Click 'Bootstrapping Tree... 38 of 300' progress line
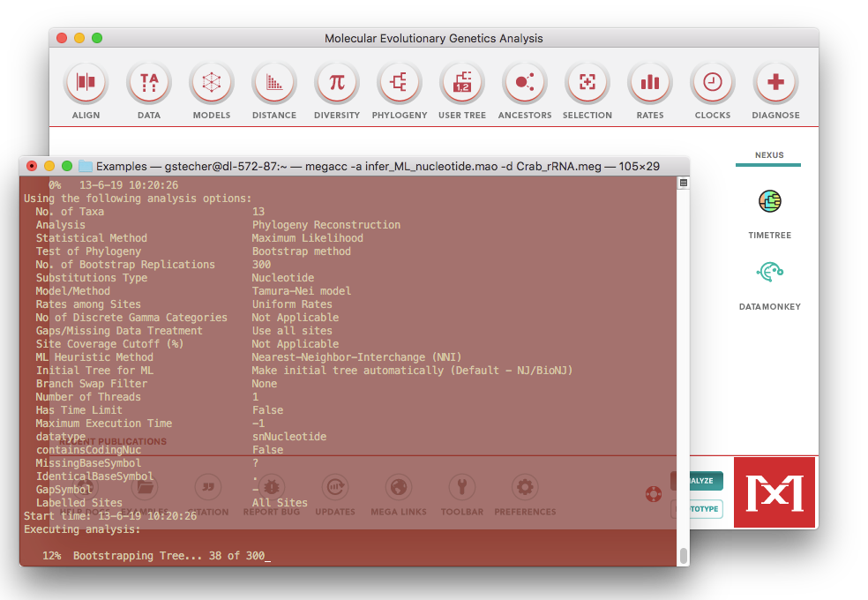868x600 pixels. click(168, 556)
